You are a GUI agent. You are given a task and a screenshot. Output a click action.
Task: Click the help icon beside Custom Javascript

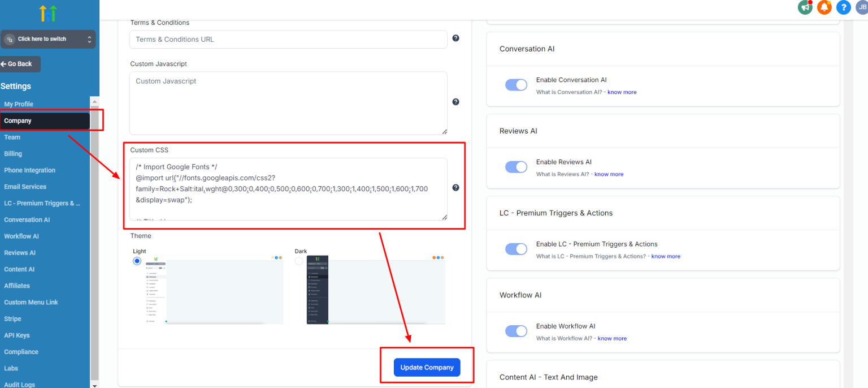pyautogui.click(x=455, y=102)
